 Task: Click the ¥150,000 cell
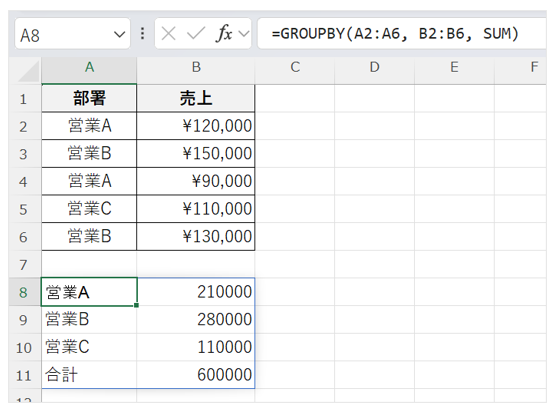(196, 154)
